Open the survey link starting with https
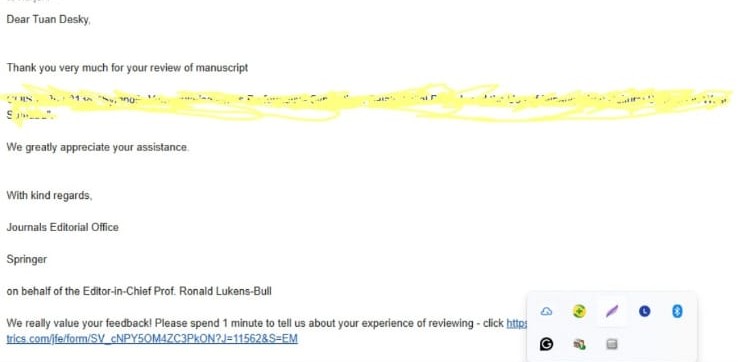738x362 pixels. [517, 323]
